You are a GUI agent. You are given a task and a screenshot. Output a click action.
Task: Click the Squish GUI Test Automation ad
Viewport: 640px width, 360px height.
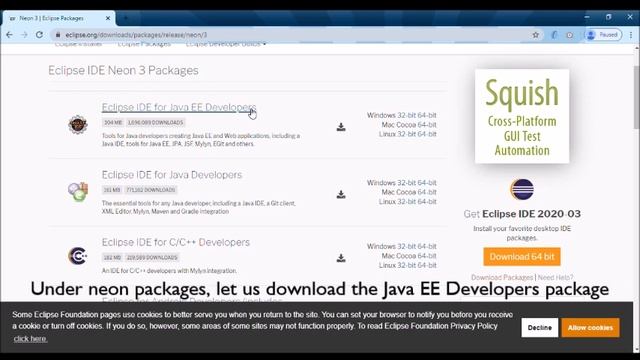pyautogui.click(x=522, y=116)
